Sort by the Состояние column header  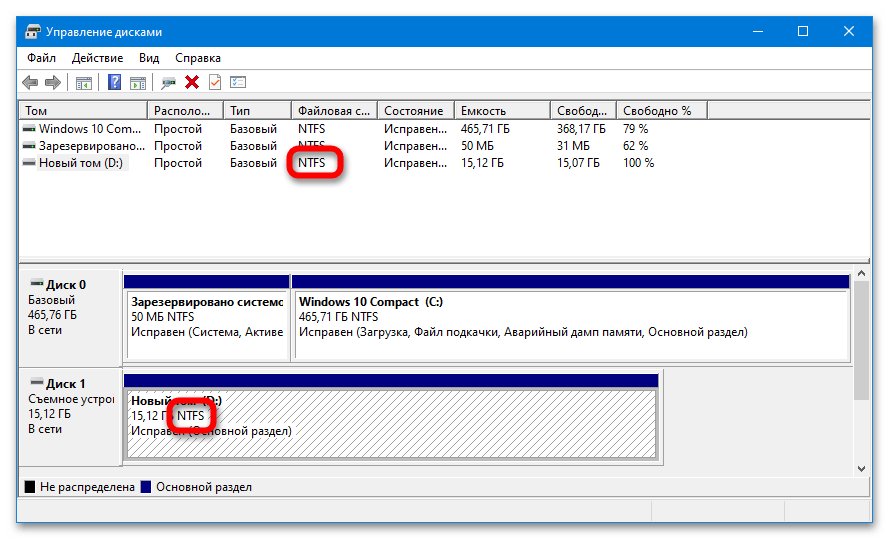[414, 111]
